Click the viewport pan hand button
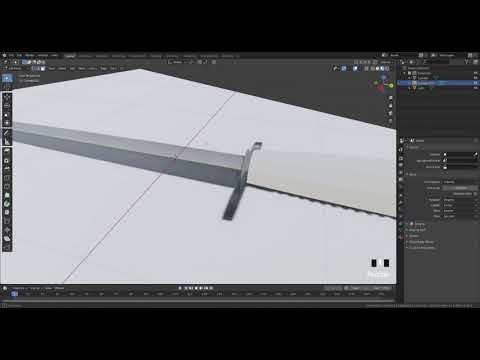This screenshot has width=480, height=360. (x=391, y=106)
